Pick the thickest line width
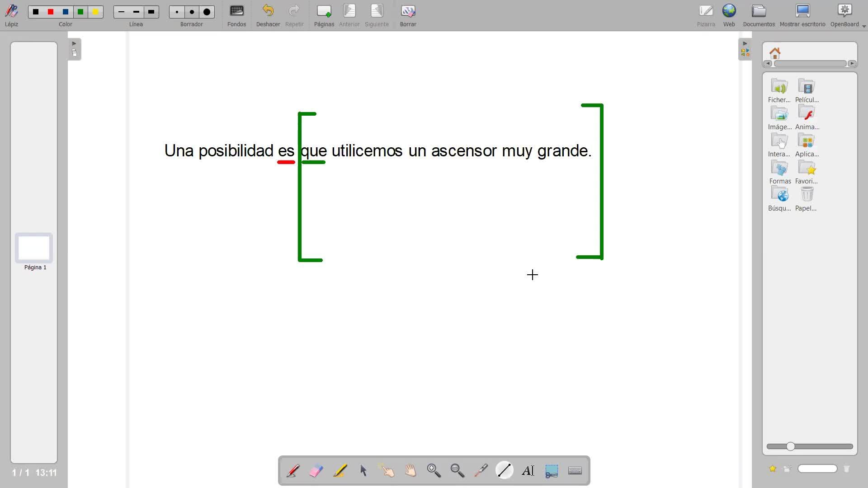The height and width of the screenshot is (488, 868). (x=151, y=12)
